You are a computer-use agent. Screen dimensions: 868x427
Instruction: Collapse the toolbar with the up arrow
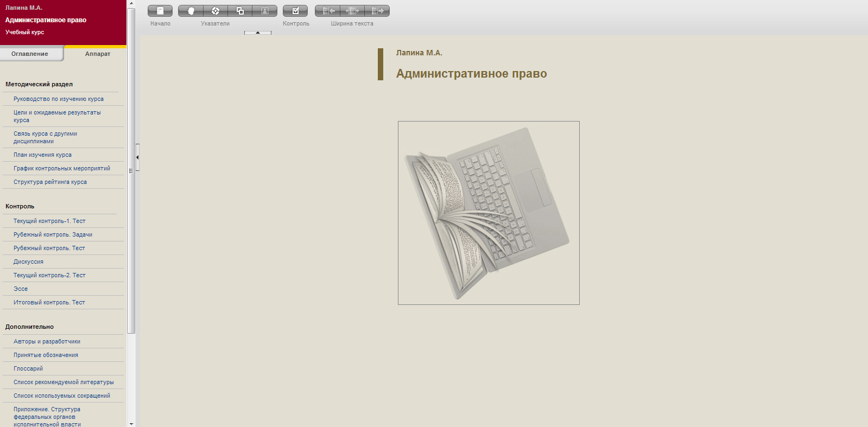[258, 33]
